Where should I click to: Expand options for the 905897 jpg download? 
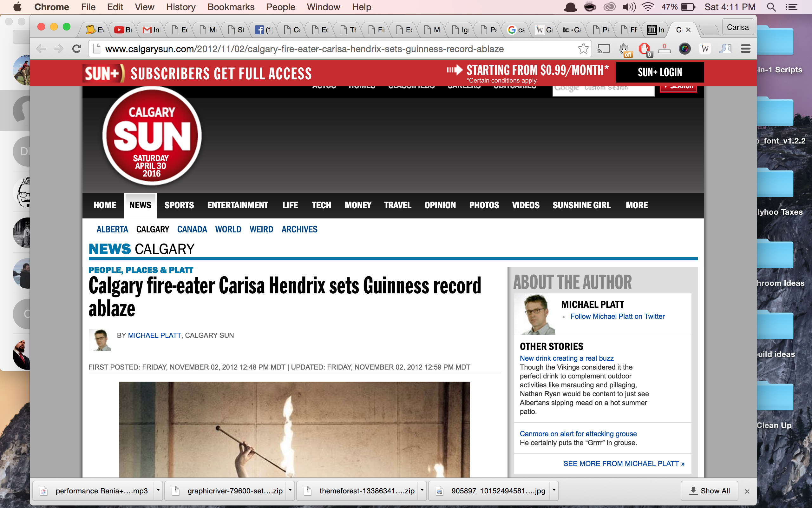554,490
